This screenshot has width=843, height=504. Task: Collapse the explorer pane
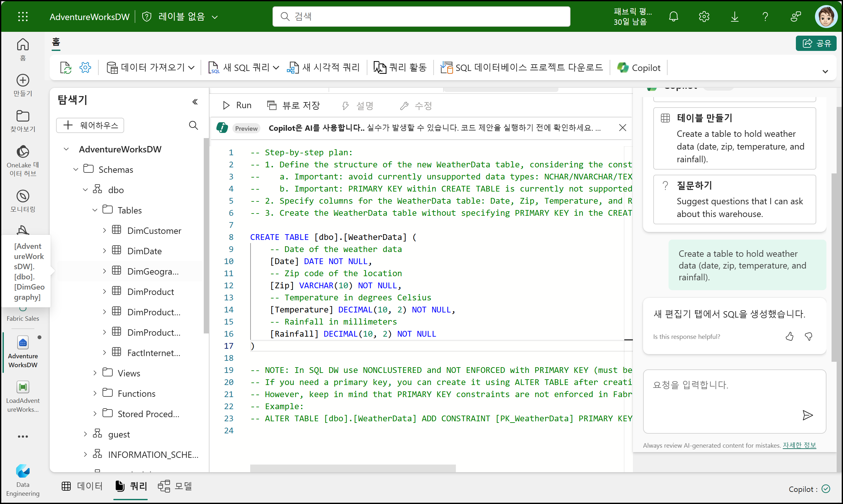(x=195, y=101)
